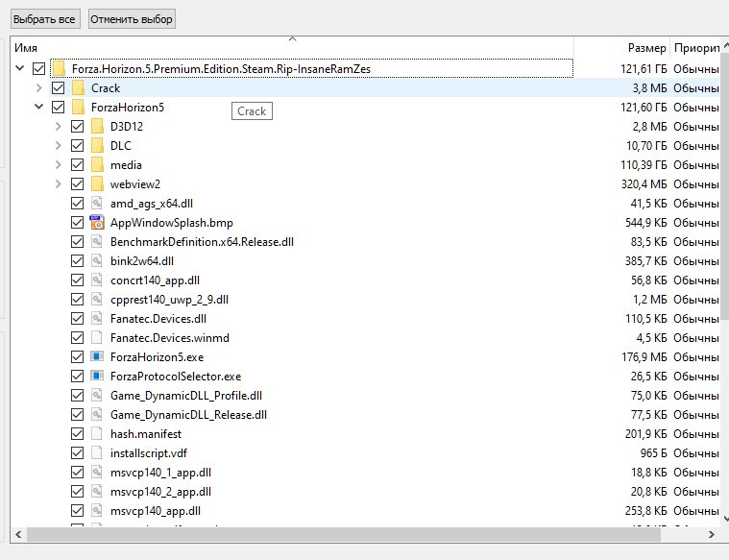Click the amd_ags_x64.dll file icon
The height and width of the screenshot is (560, 729).
click(x=97, y=204)
